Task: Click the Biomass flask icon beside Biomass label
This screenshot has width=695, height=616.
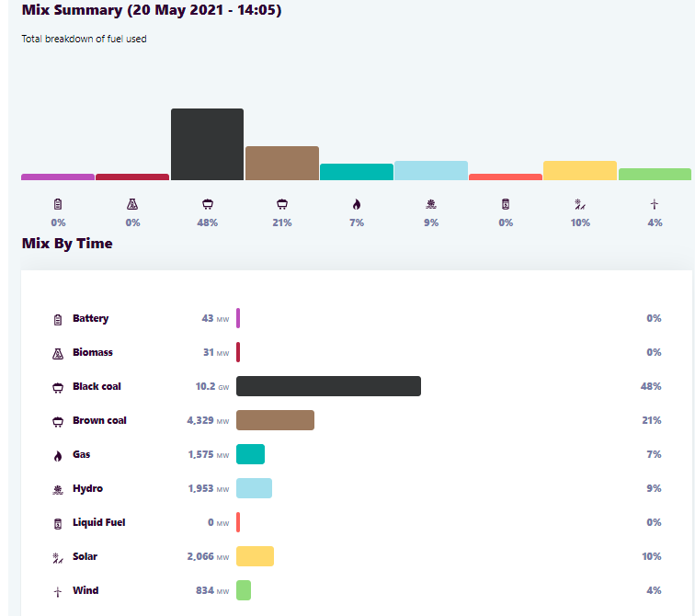Action: [57, 353]
